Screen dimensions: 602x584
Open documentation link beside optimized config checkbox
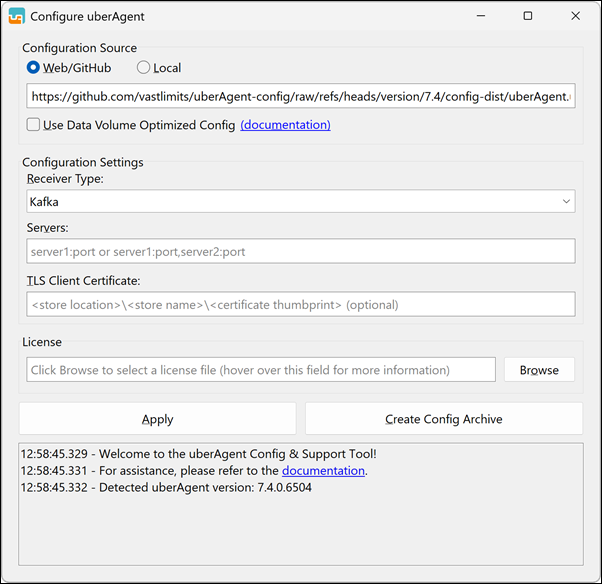285,125
